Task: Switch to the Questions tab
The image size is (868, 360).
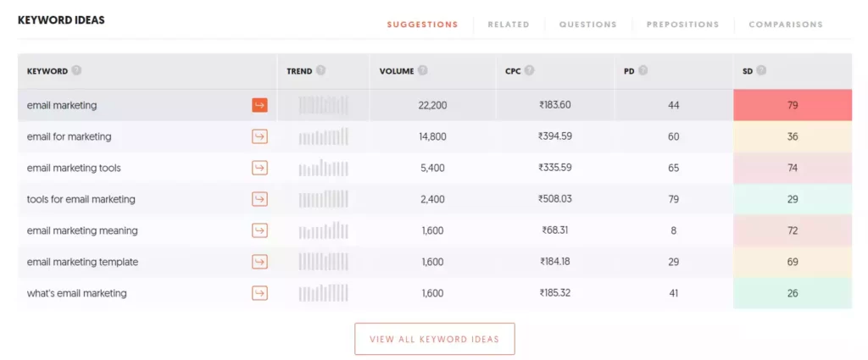Action: 588,25
